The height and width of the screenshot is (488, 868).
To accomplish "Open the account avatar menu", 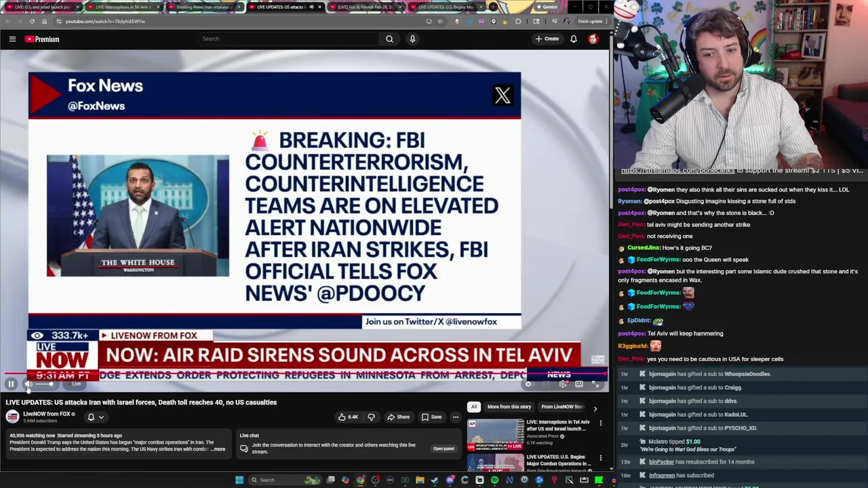I will click(593, 39).
